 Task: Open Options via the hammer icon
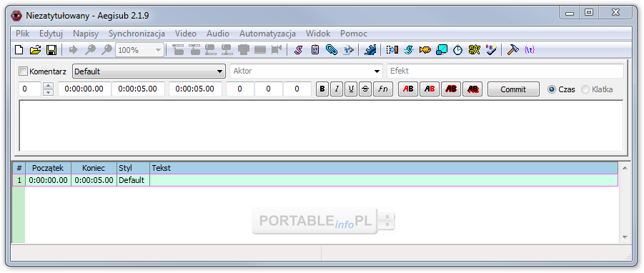pos(512,50)
